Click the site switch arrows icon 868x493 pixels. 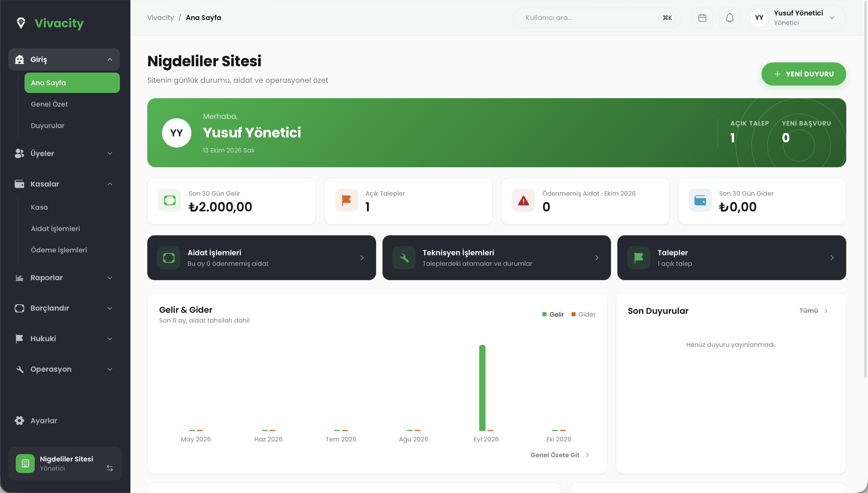pyautogui.click(x=110, y=468)
